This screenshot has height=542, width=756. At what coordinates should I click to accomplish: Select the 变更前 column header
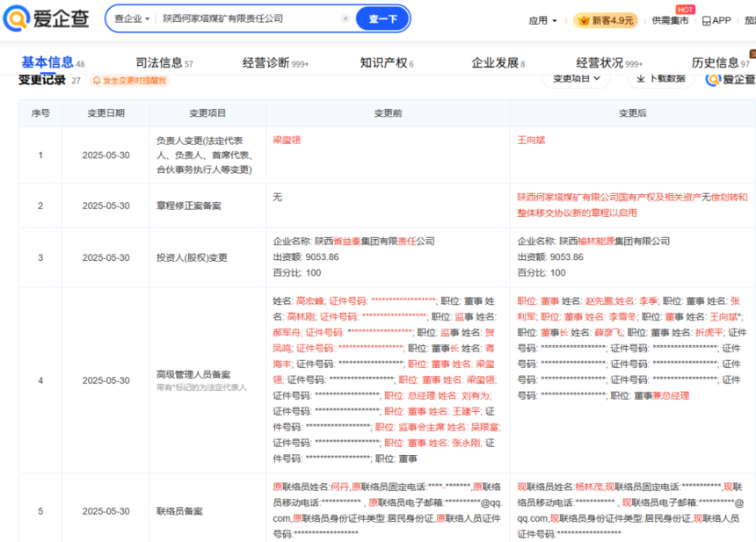click(x=388, y=112)
